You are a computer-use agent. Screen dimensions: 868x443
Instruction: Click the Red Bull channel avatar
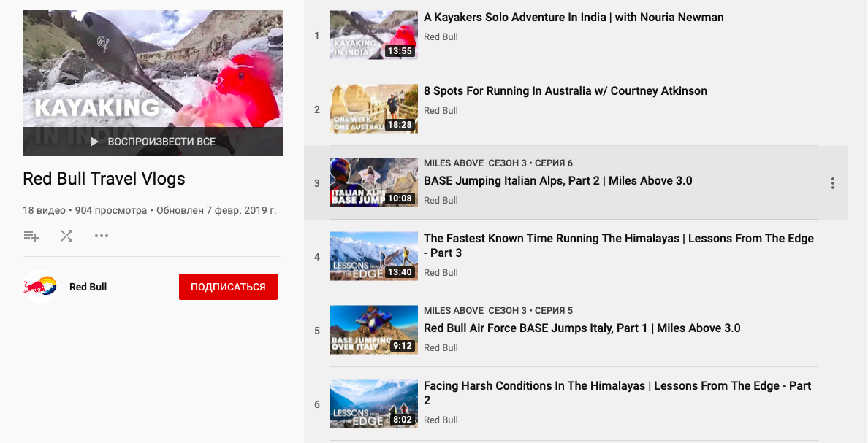click(40, 287)
